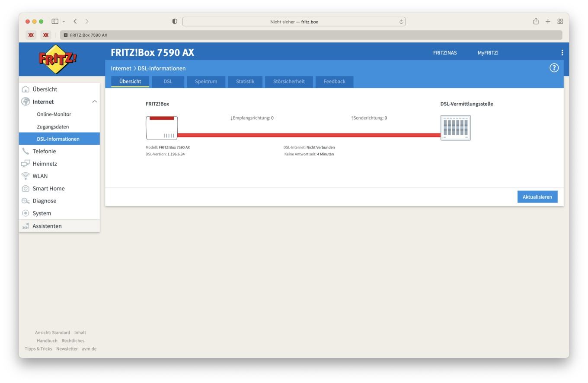Click the second pinned XX tab
The height and width of the screenshot is (383, 588).
pos(46,35)
